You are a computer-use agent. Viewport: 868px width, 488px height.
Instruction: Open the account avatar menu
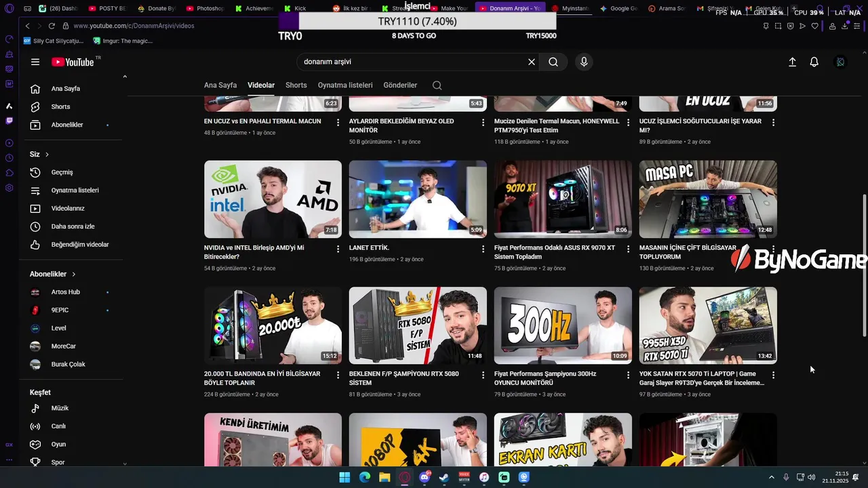(840, 62)
